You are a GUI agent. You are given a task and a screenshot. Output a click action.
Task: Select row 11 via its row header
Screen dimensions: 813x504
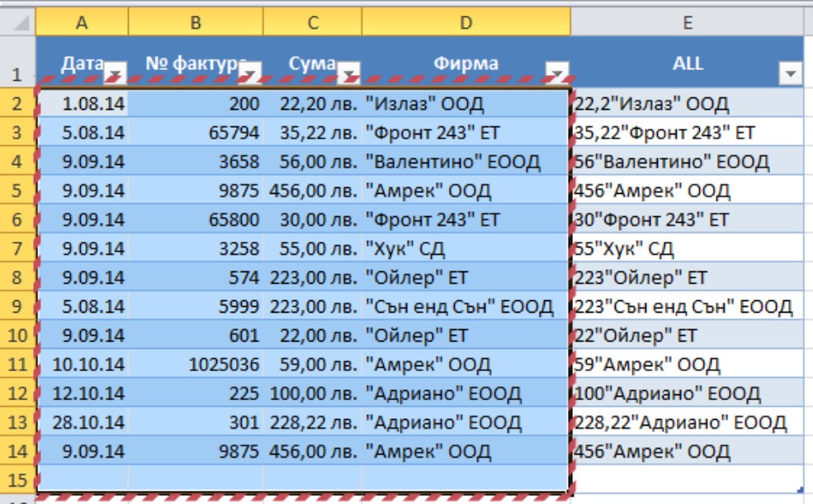coord(17,364)
